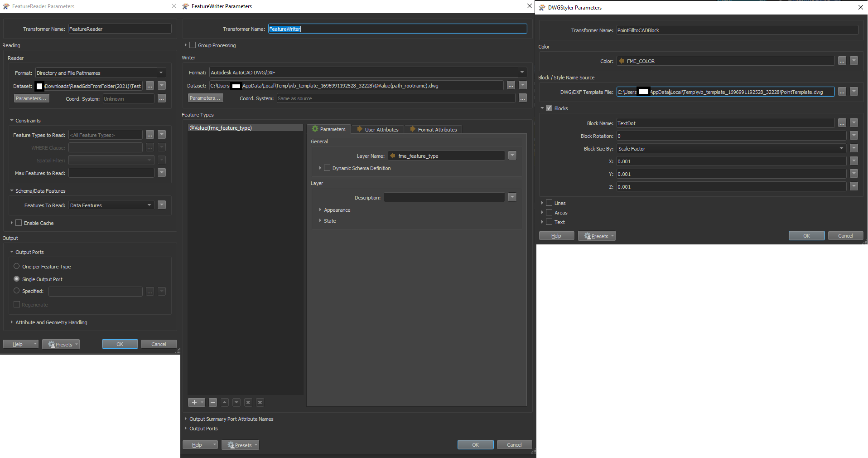Open the Block Size By dropdown
Viewport: 868px width, 458px height.
click(x=732, y=148)
